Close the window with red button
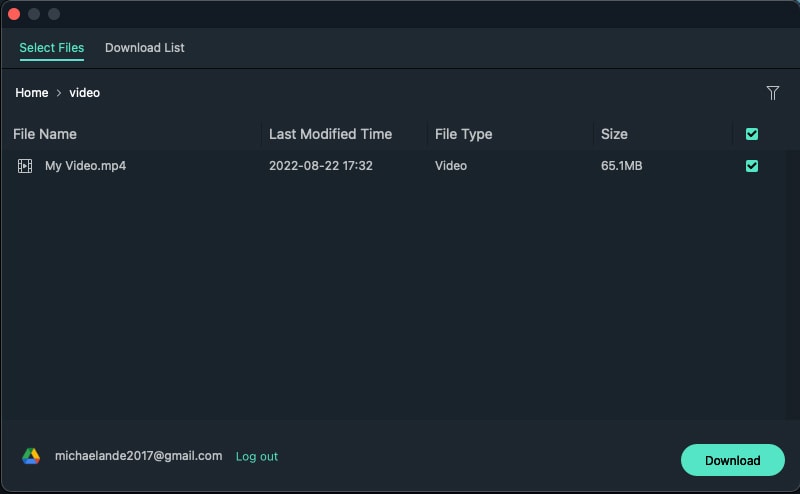Viewport: 800px width, 494px height. 14,14
